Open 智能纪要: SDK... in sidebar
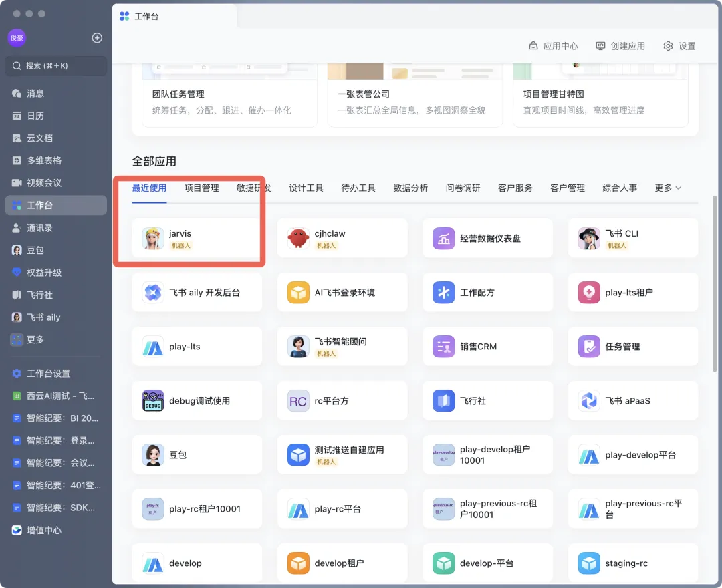The image size is (722, 588). 55,508
